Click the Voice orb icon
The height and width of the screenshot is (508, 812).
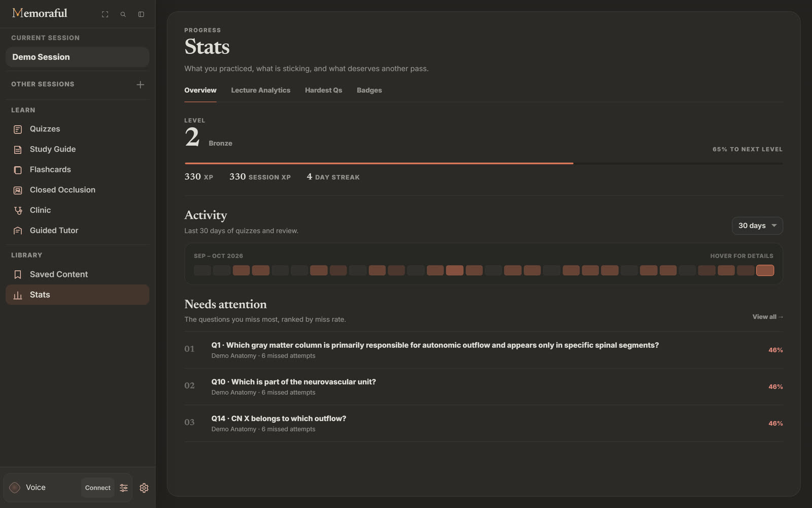(15, 488)
